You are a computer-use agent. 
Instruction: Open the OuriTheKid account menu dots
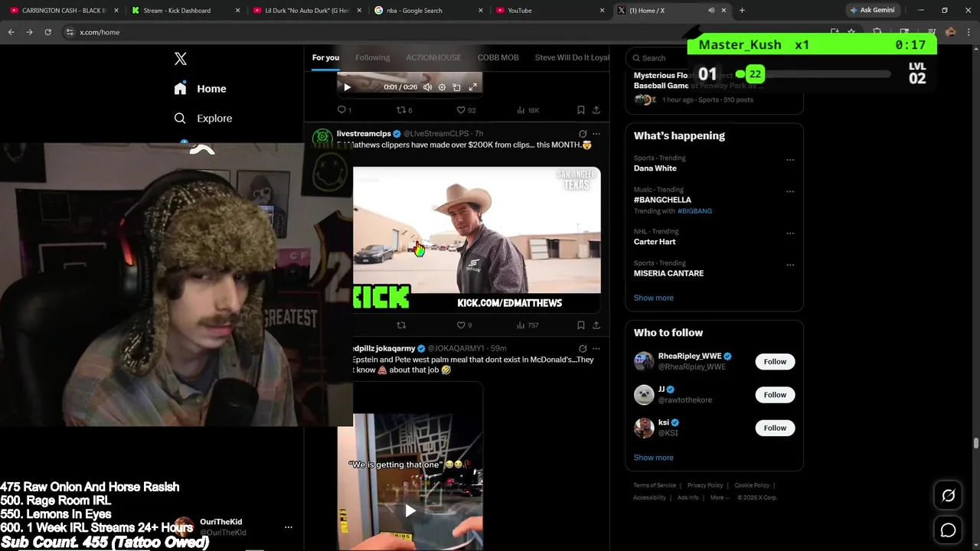(289, 527)
